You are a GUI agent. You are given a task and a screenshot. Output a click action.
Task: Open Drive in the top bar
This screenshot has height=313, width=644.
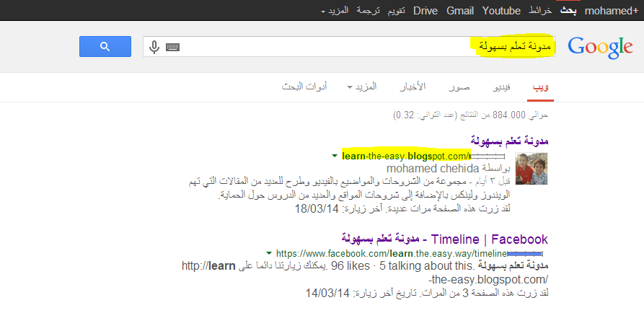click(425, 11)
